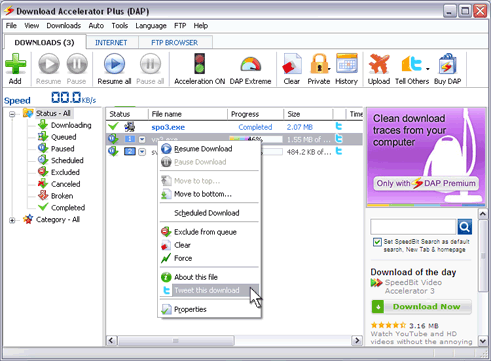Switch to the INTERNET tab
The image size is (491, 361).
[x=111, y=43]
